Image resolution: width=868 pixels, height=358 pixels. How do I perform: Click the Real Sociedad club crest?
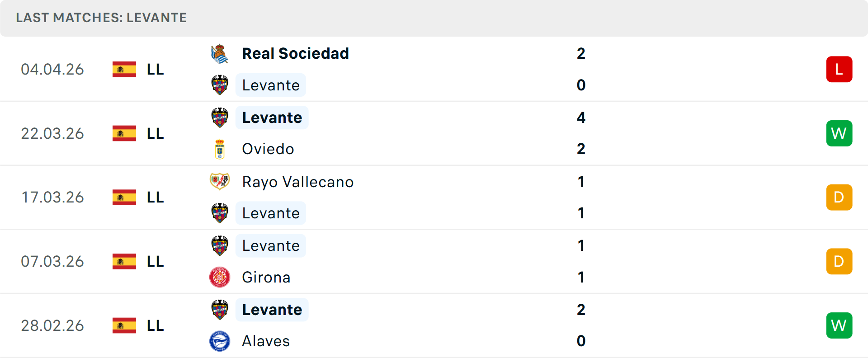click(220, 54)
